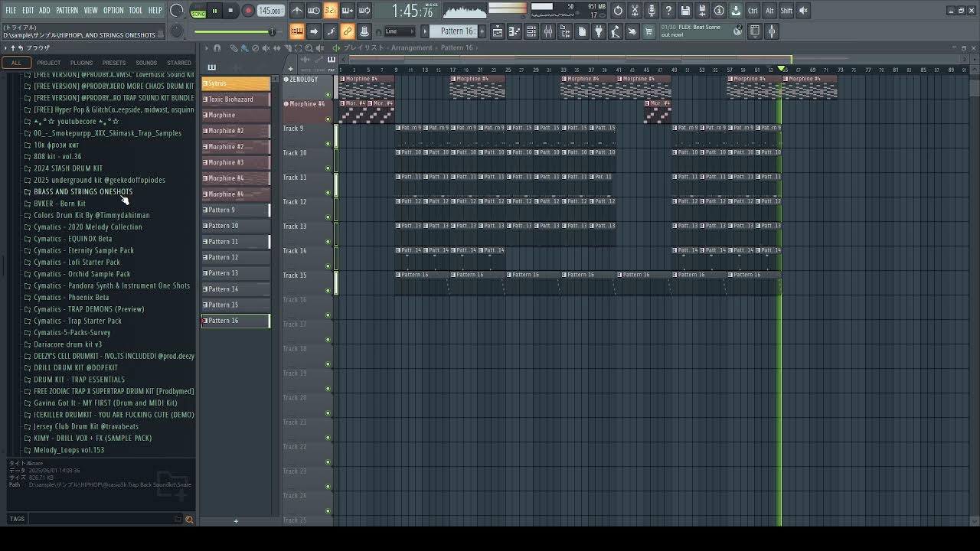The image size is (980, 551).
Task: Open the PATTERN menu
Action: click(x=67, y=11)
